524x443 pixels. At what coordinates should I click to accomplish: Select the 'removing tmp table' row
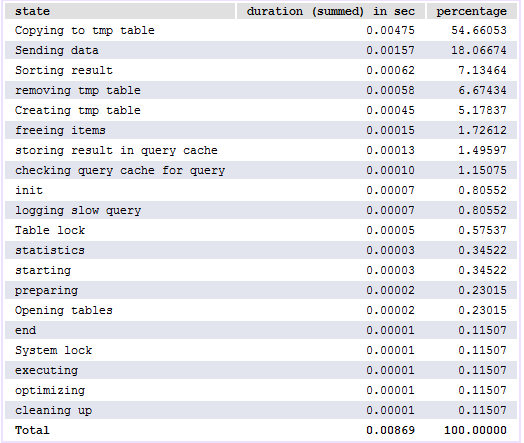click(x=261, y=90)
